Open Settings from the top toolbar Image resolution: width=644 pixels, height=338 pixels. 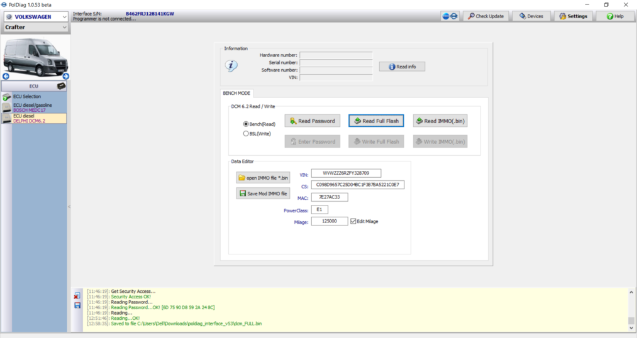pyautogui.click(x=574, y=16)
